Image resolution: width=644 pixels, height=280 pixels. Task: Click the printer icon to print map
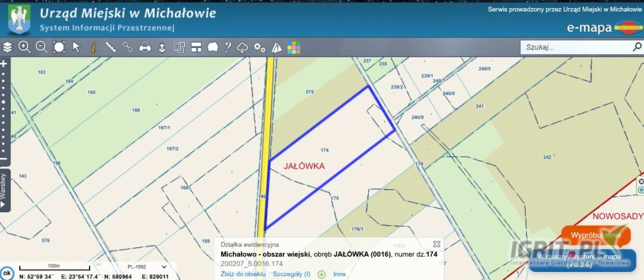click(145, 47)
